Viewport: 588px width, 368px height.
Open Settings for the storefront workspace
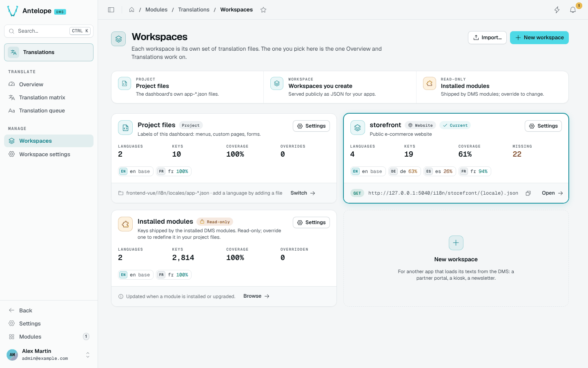543,126
